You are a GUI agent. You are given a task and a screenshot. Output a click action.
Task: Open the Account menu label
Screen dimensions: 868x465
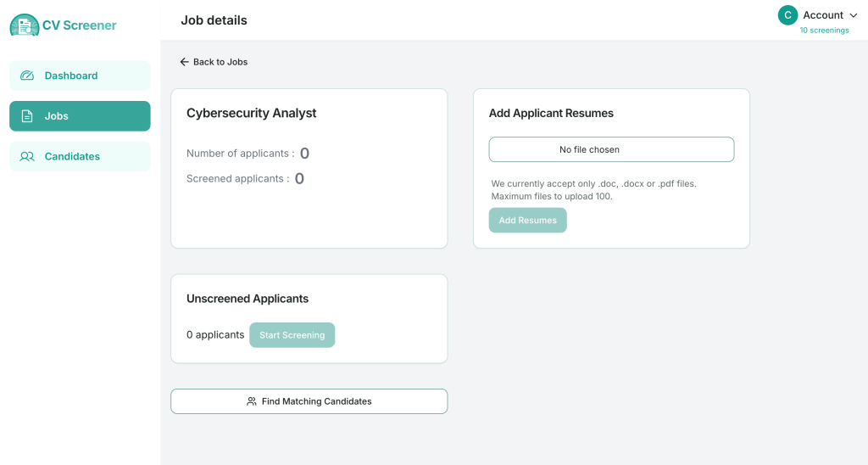coord(822,15)
